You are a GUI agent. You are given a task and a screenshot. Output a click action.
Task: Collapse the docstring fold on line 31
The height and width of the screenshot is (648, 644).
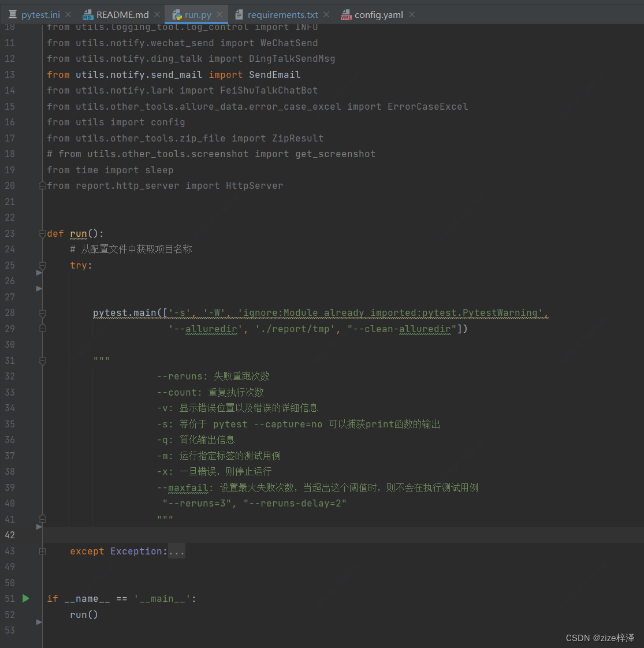pyautogui.click(x=42, y=361)
